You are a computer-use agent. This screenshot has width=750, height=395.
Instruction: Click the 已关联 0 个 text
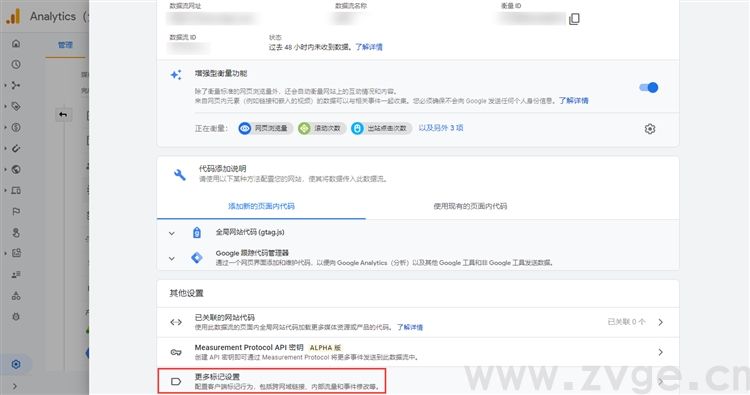click(626, 322)
